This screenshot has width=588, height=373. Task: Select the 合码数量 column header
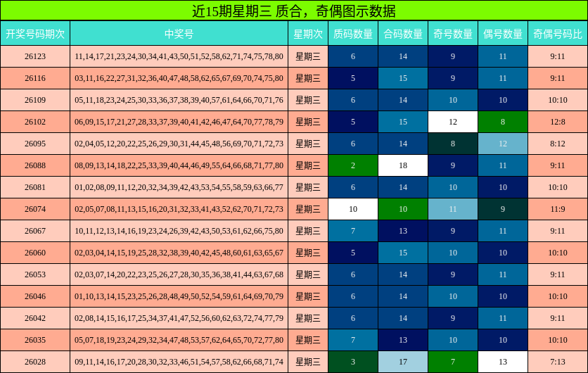[x=403, y=34]
